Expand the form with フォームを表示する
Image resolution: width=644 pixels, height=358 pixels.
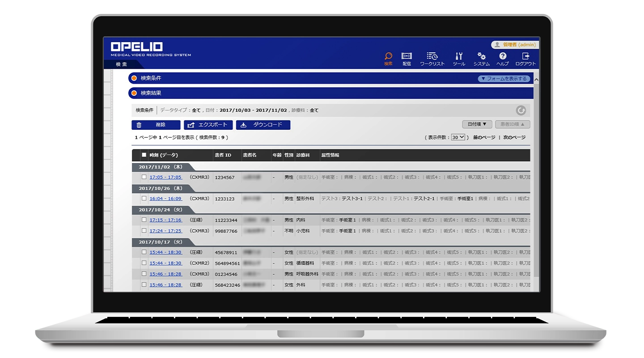point(504,79)
